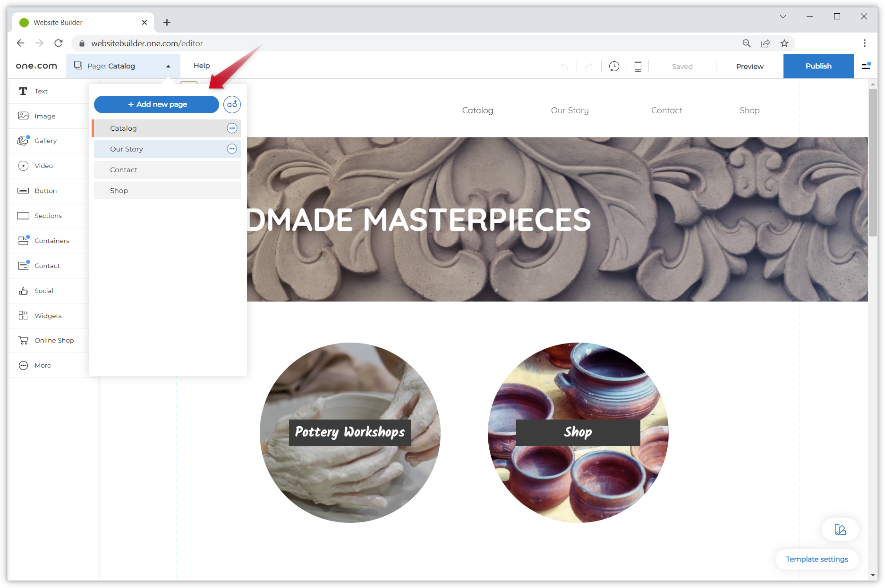Open options for the Our Story page
The image size is (885, 588).
[232, 149]
